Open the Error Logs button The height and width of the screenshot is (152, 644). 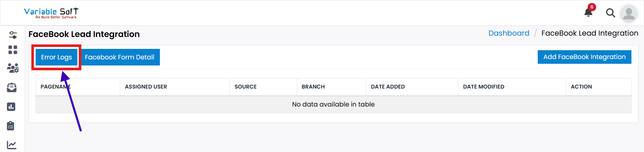pyautogui.click(x=56, y=57)
